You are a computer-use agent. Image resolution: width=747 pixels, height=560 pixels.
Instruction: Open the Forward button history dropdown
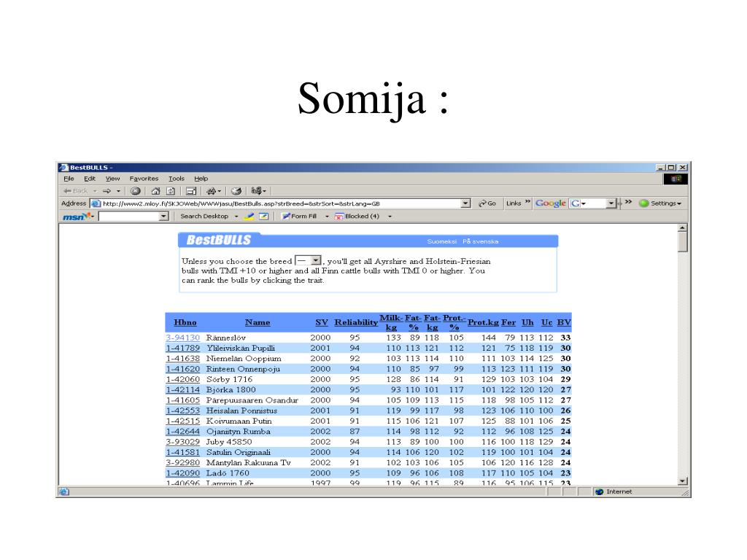coord(118,191)
